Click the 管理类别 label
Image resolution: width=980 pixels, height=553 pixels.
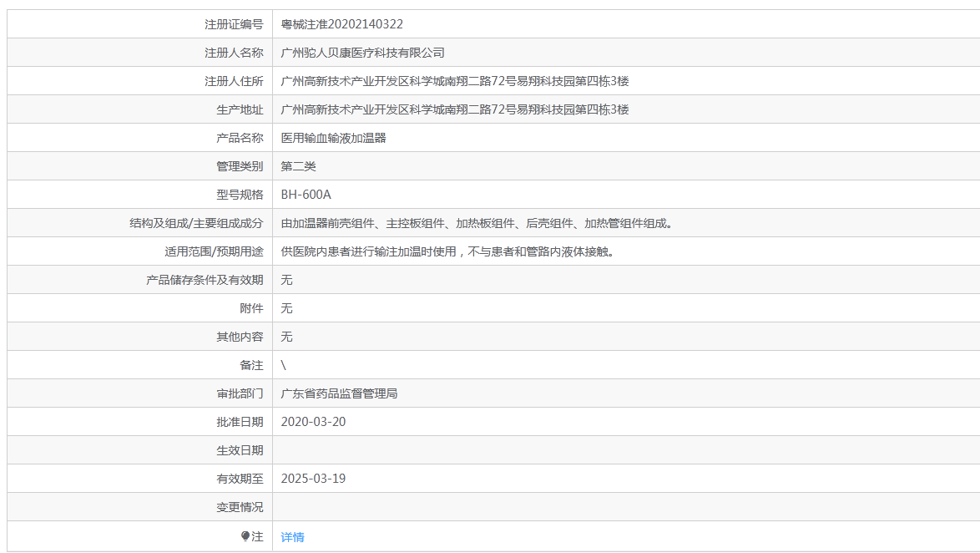pos(240,166)
